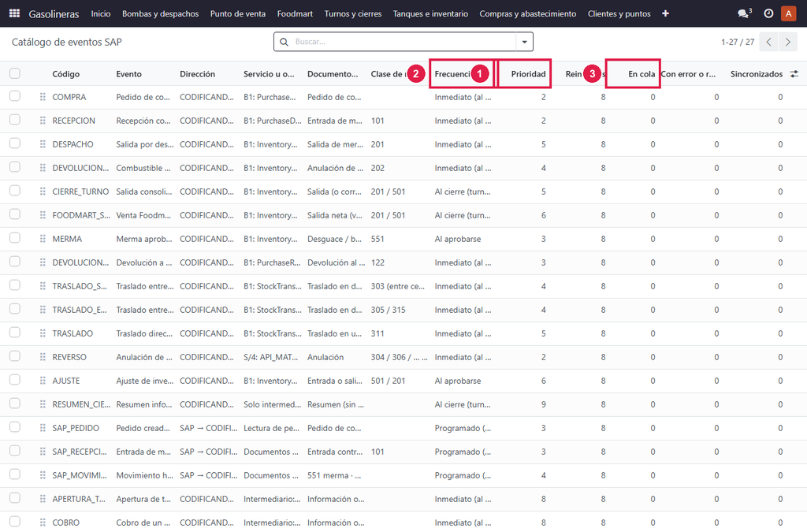This screenshot has width=807, height=532.
Task: Sort by Código column header
Action: [66, 74]
